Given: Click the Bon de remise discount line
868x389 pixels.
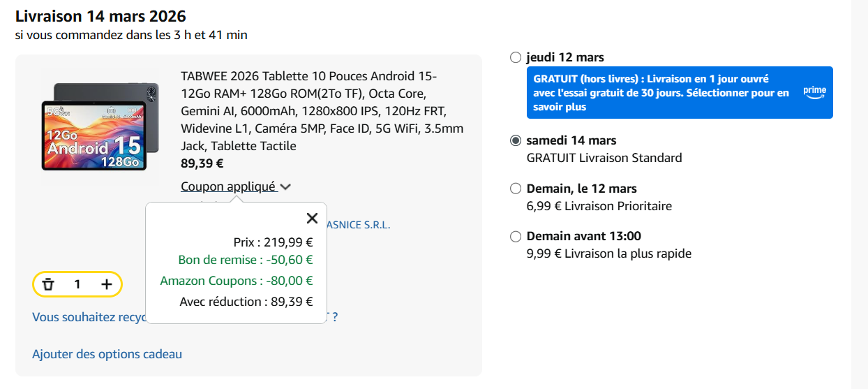Looking at the screenshot, I should pyautogui.click(x=246, y=260).
